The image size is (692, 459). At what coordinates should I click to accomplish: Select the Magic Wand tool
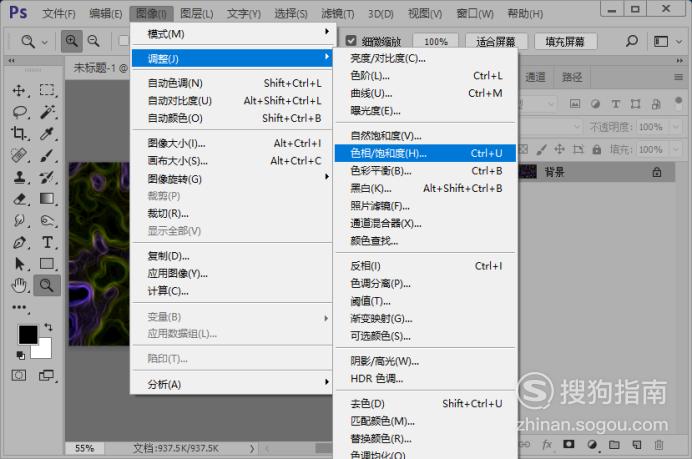[46, 112]
